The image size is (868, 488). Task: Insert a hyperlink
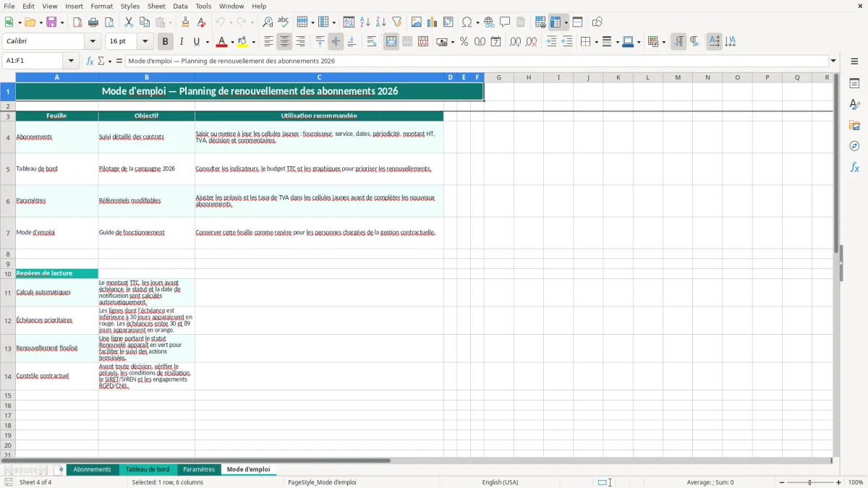490,22
